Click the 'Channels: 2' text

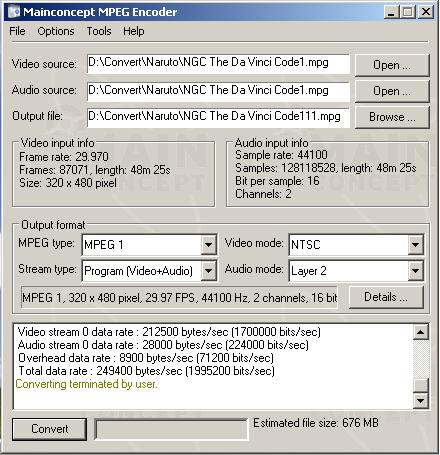tap(263, 194)
